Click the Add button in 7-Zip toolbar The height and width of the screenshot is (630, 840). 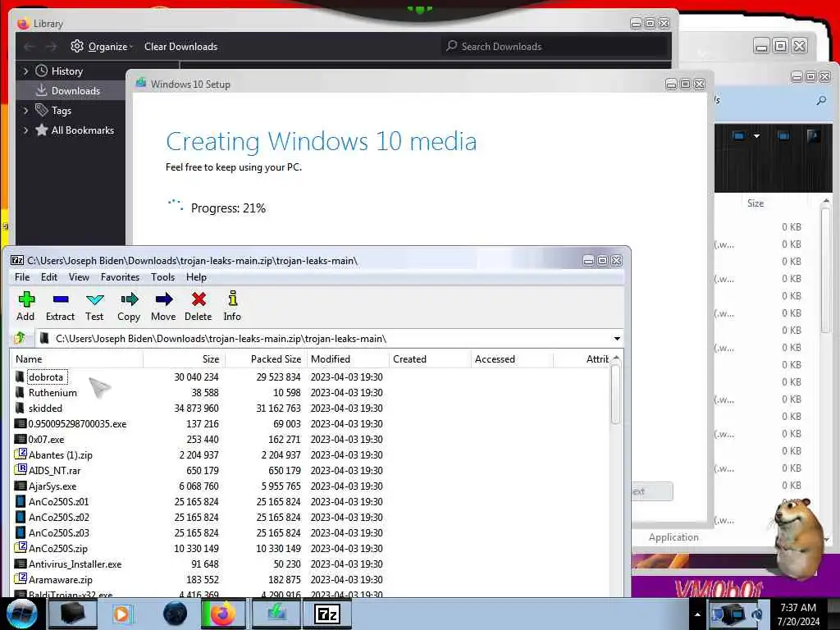[25, 306]
